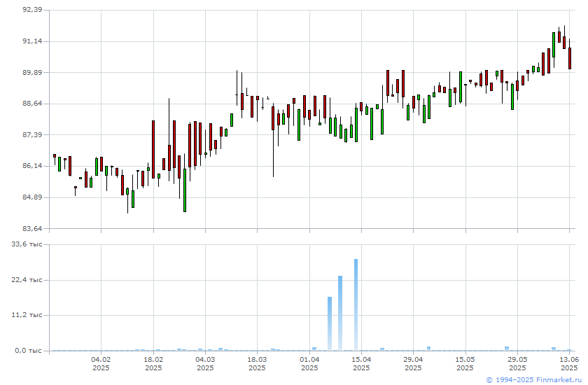Click the tallest volume bar near 15.04
Screen dimensions: 588x385
coord(356,304)
